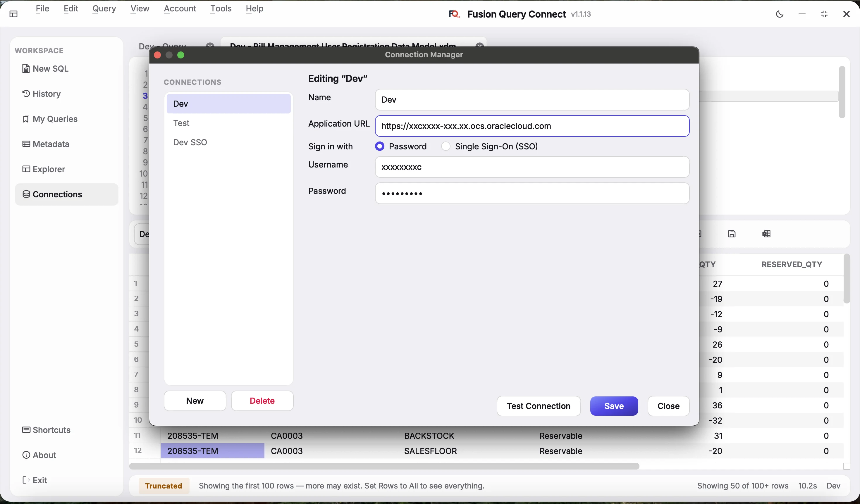The width and height of the screenshot is (860, 504).
Task: Close the Connection Manager via red dot
Action: (x=157, y=55)
